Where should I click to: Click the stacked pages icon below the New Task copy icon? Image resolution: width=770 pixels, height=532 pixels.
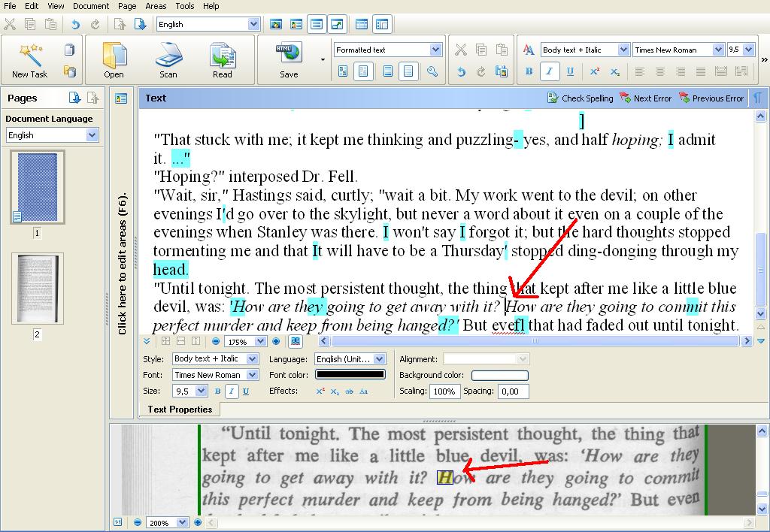(70, 71)
